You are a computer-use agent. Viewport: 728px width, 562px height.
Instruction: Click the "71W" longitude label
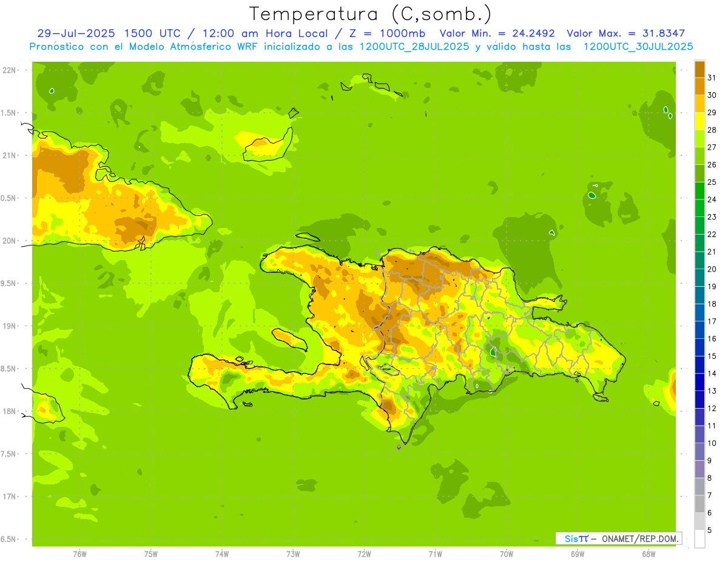435,554
